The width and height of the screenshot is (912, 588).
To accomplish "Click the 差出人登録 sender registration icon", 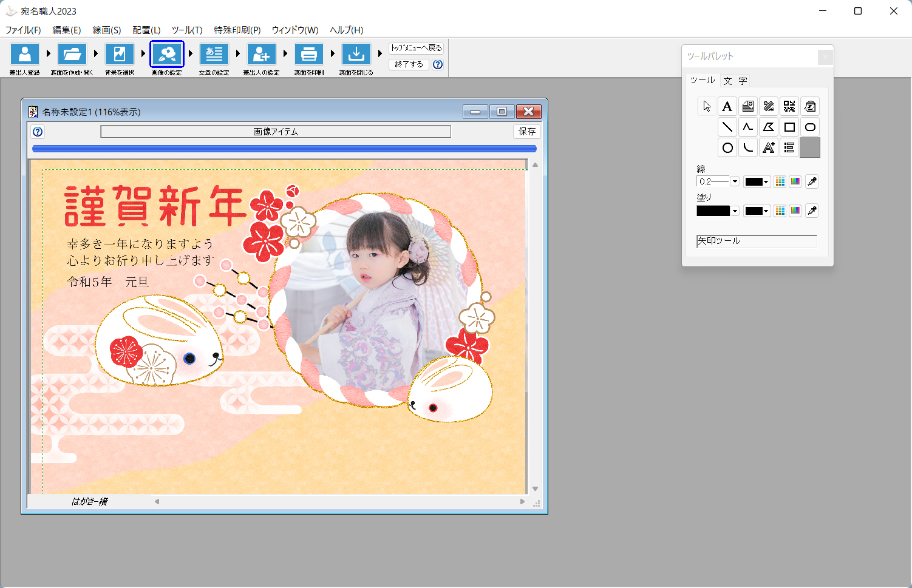I will pos(25,55).
